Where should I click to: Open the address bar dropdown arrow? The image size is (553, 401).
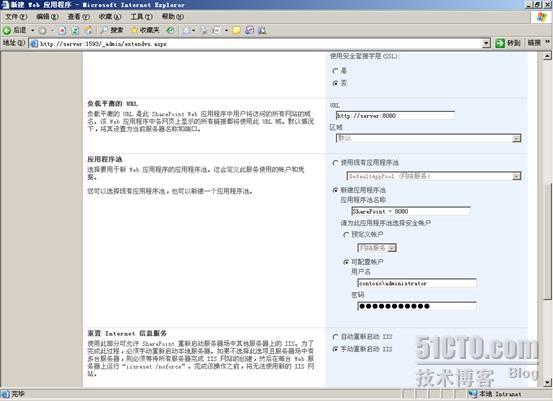click(x=486, y=44)
